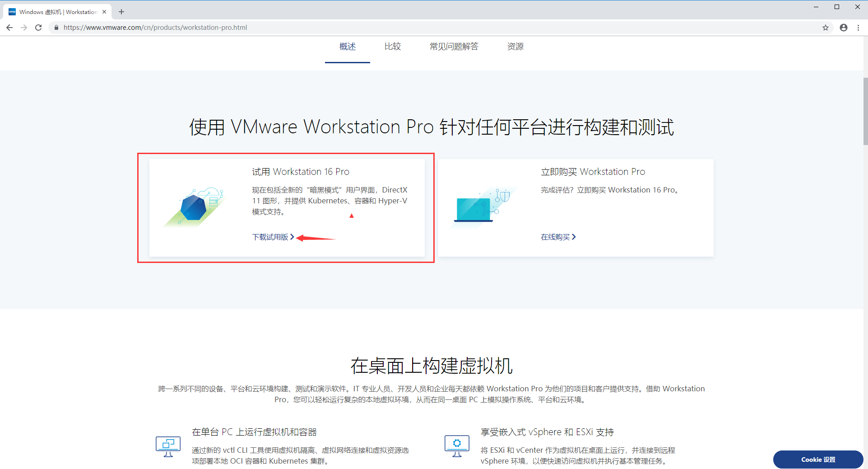Open a new browser tab
Viewport: 868px width, 469px height.
121,12
